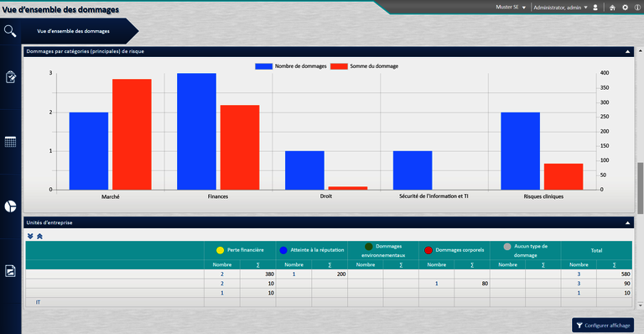
Task: Select 'Vue d'ensemble des dommages' breadcrumb tab
Action: [74, 31]
